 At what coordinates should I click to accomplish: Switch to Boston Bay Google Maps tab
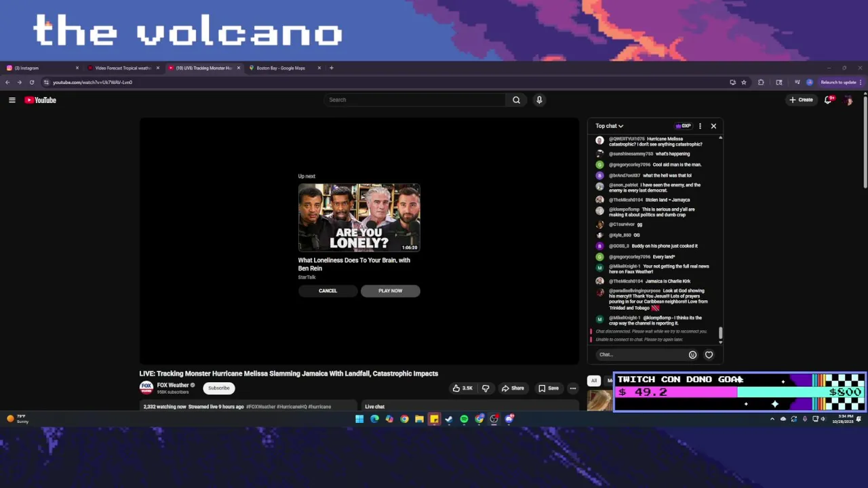pyautogui.click(x=283, y=68)
